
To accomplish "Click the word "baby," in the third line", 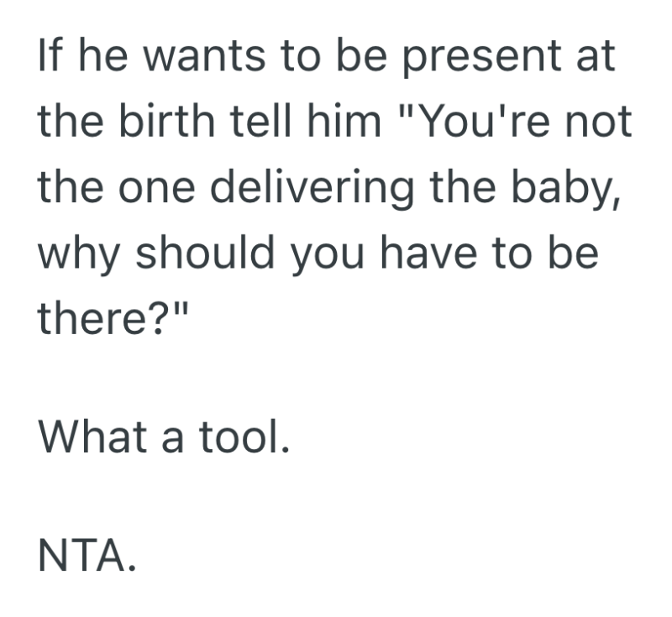I will pyautogui.click(x=567, y=189).
